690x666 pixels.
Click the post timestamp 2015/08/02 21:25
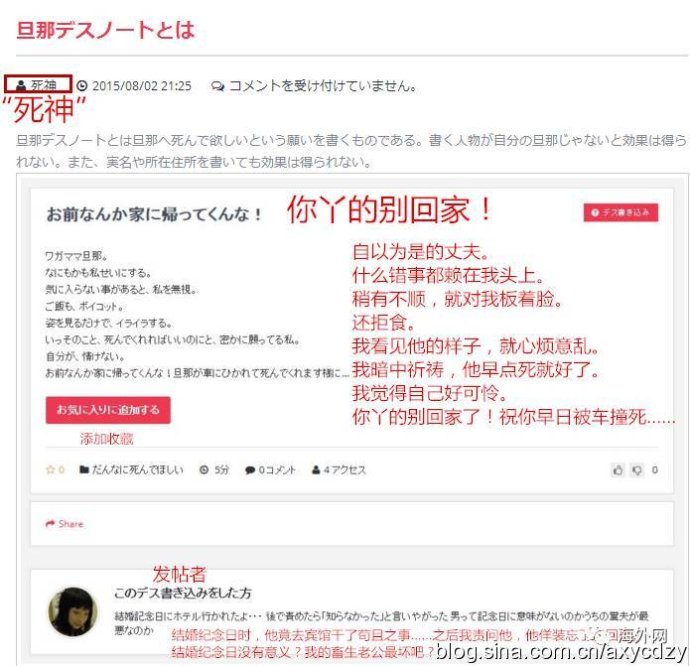tap(142, 85)
